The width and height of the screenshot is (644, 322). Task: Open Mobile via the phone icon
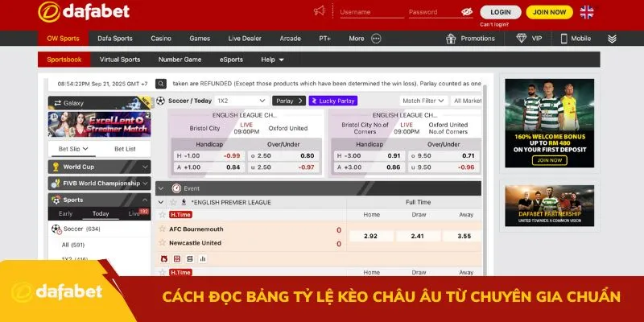563,38
